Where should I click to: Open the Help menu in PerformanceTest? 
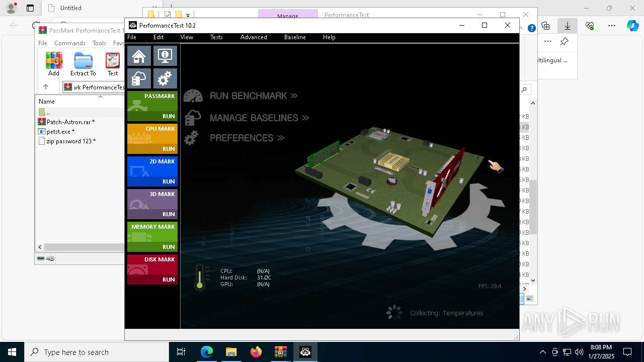click(x=329, y=37)
